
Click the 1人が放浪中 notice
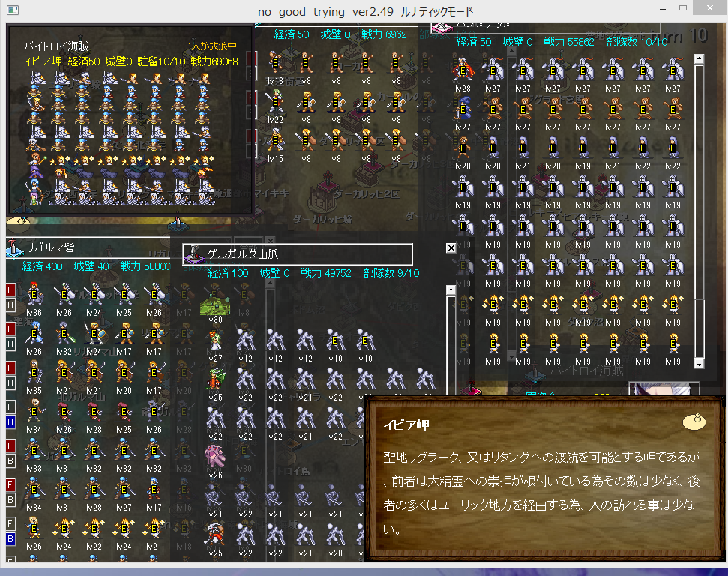point(212,46)
